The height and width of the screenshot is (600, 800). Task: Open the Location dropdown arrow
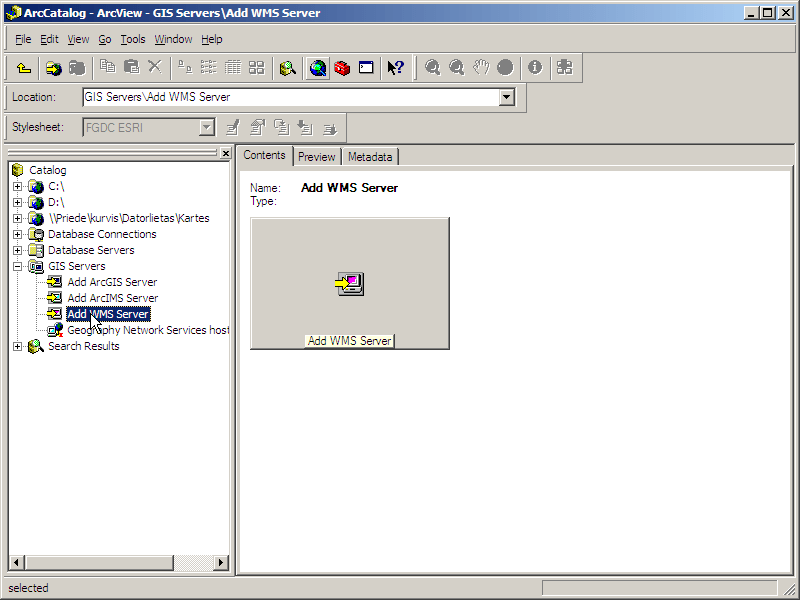pyautogui.click(x=506, y=97)
